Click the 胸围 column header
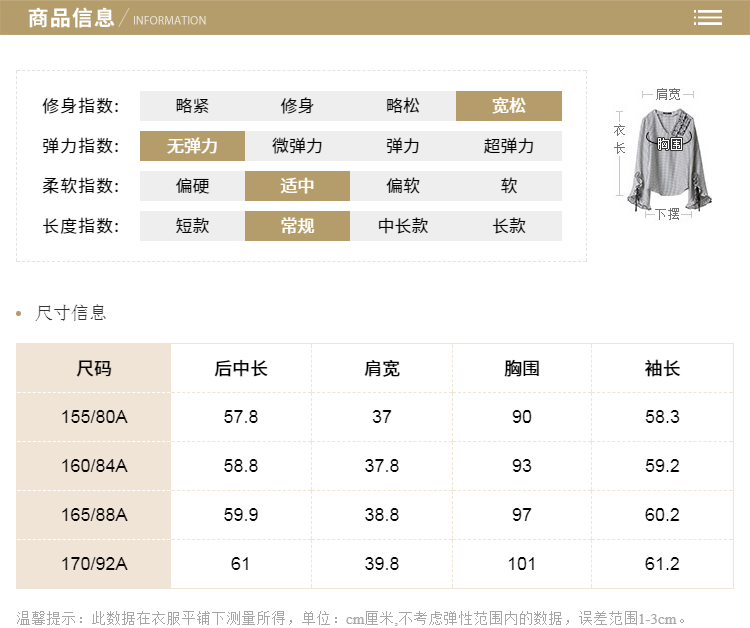The image size is (750, 628). point(522,368)
